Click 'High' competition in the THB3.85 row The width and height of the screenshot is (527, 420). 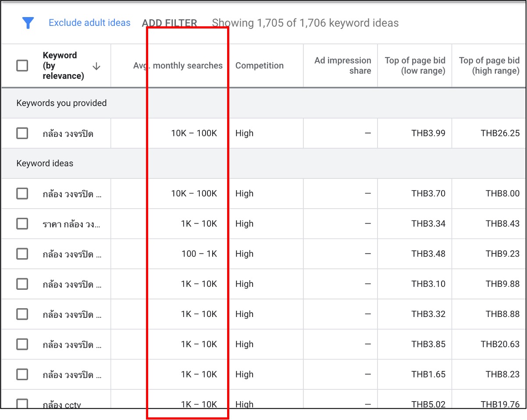[244, 344]
